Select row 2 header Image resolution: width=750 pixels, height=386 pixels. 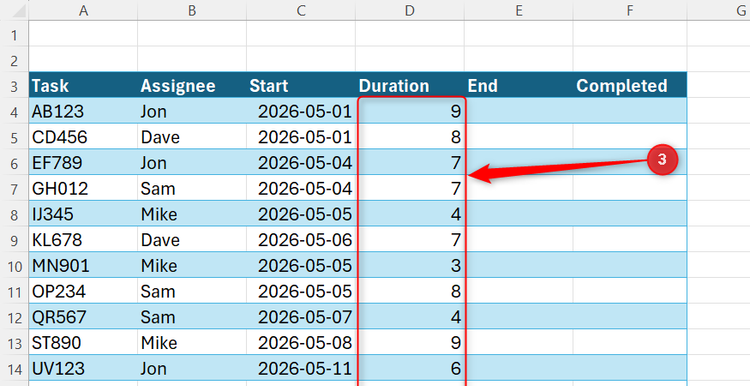14,60
